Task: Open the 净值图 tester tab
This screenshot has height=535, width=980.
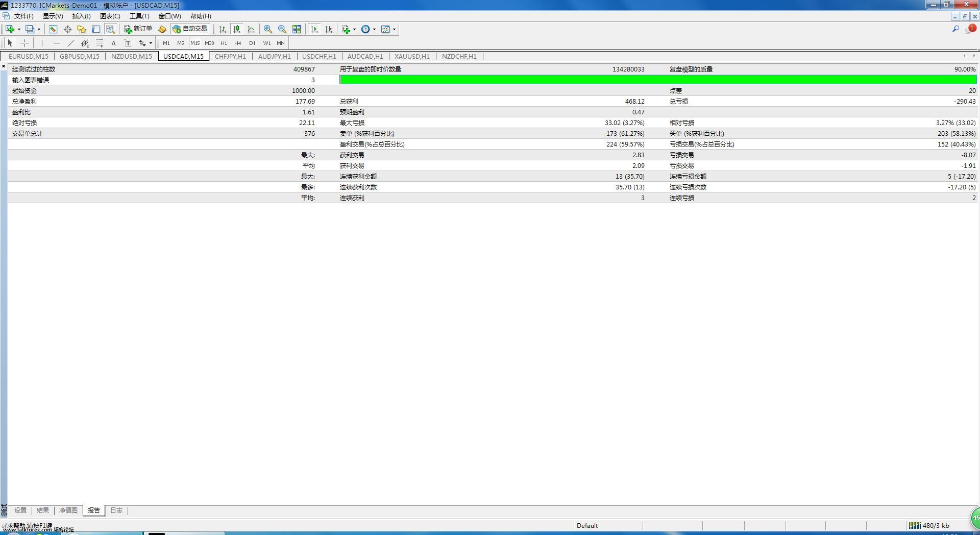Action: tap(68, 510)
